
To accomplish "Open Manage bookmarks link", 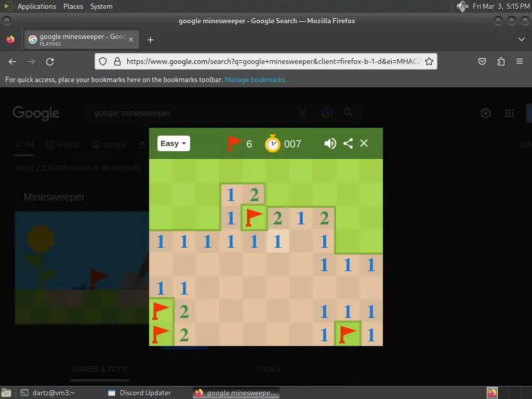I will 258,79.
